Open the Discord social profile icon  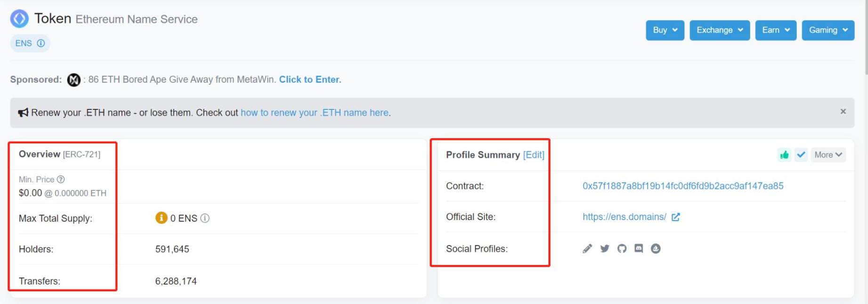(x=639, y=248)
